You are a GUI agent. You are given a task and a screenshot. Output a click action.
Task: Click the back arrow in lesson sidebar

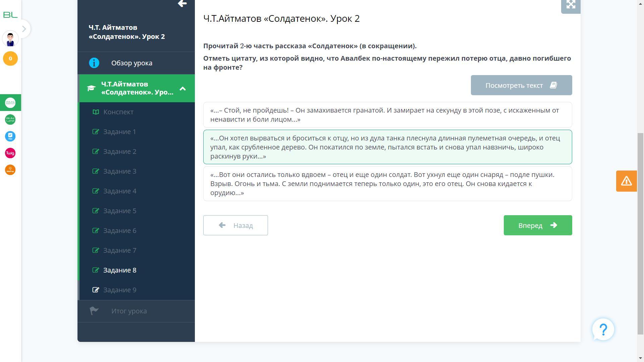[182, 4]
